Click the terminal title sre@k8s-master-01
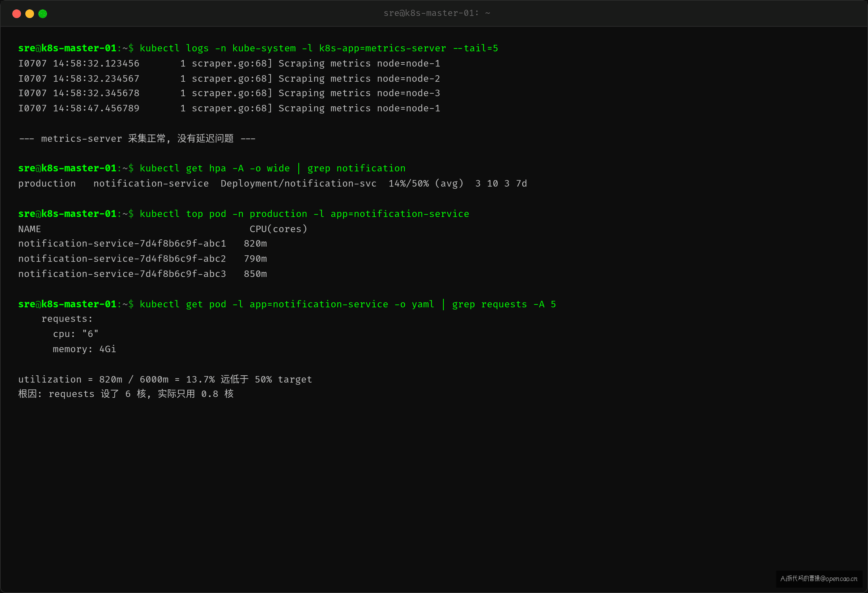Screen dimensions: 868x593 [x=437, y=13]
